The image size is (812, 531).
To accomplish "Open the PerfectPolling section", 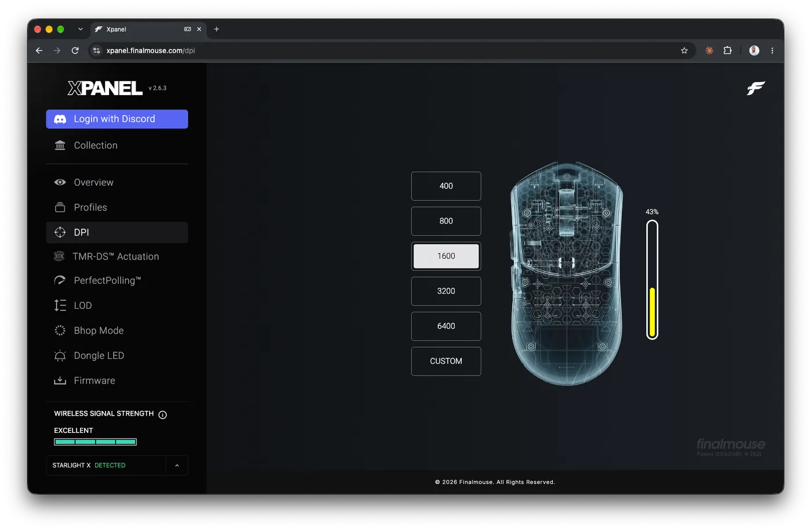I will point(117,280).
